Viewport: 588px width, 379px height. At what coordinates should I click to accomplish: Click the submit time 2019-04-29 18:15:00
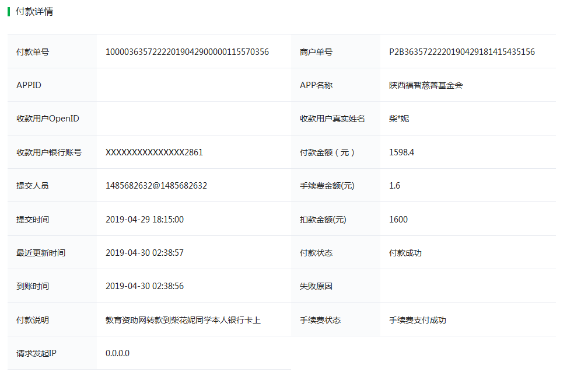(145, 219)
